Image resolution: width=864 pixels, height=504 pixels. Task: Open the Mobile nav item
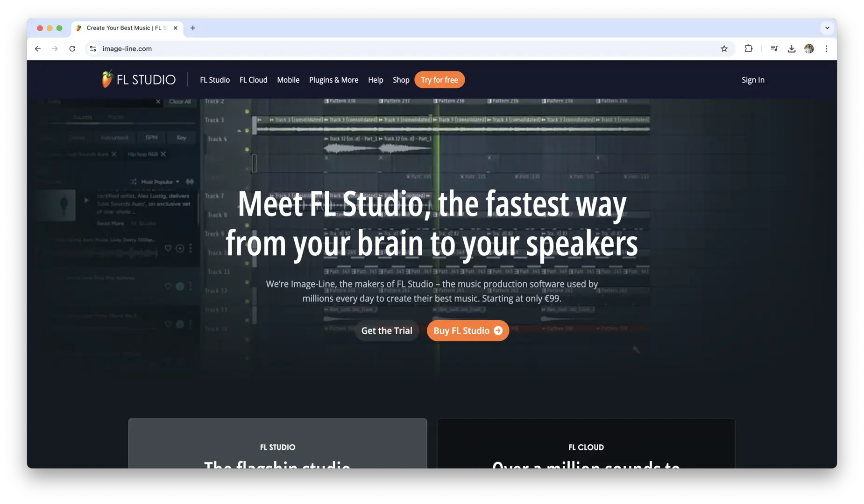(x=288, y=80)
